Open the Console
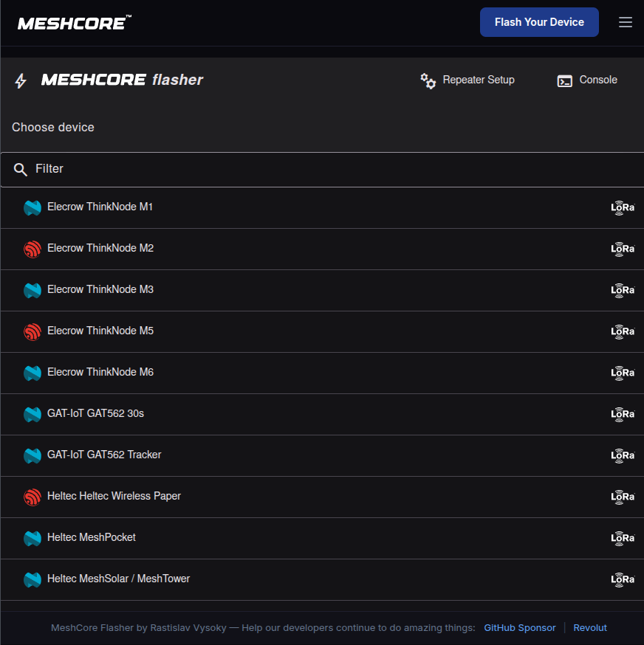 (x=597, y=80)
